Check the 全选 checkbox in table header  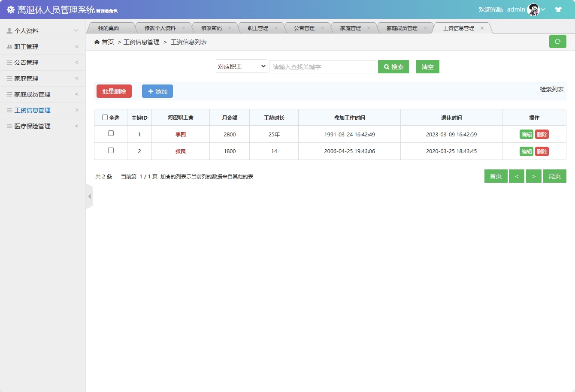(104, 117)
